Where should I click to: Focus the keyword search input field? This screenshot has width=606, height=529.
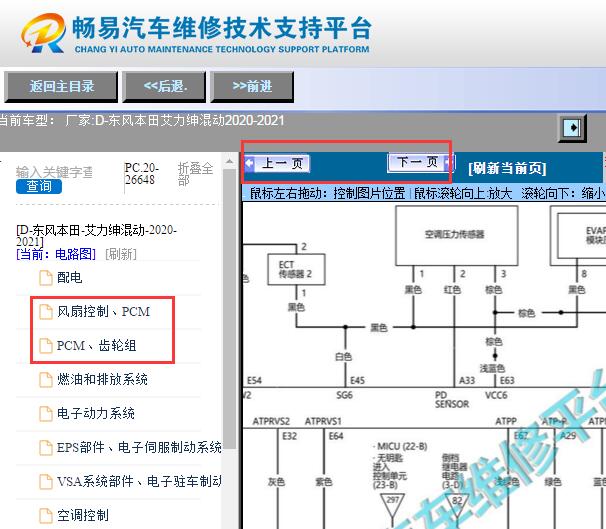[x=54, y=172]
